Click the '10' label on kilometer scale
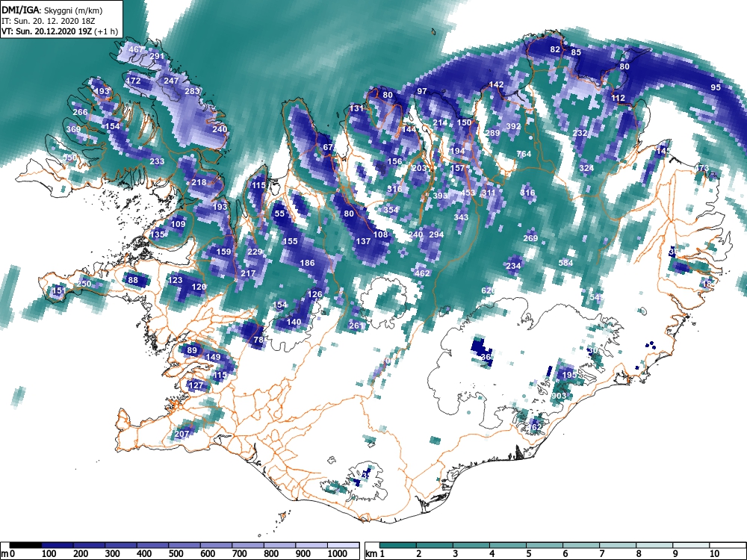 coord(713,554)
